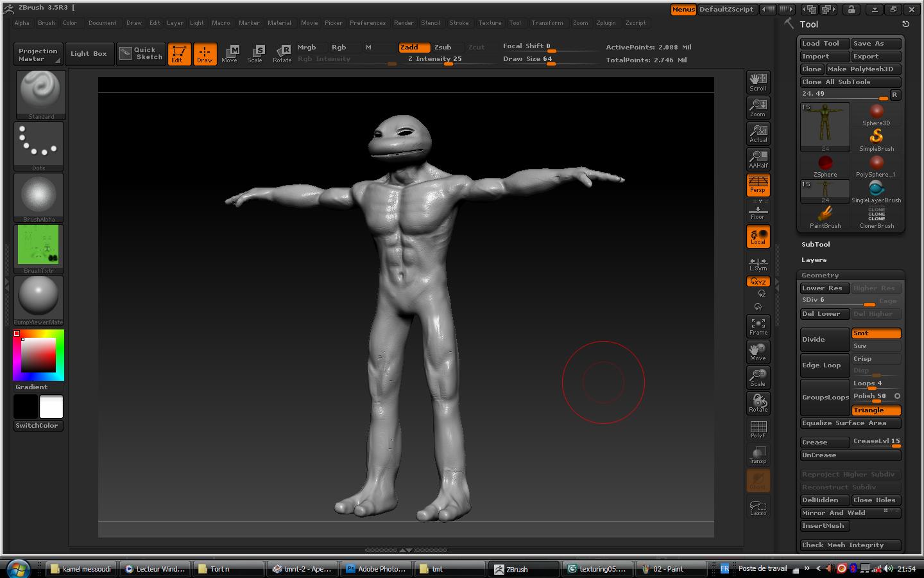
Task: Open Light Box browser
Action: (x=89, y=54)
